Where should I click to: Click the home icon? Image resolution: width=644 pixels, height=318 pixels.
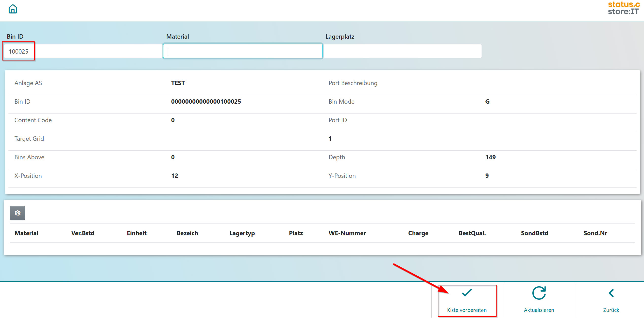13,9
